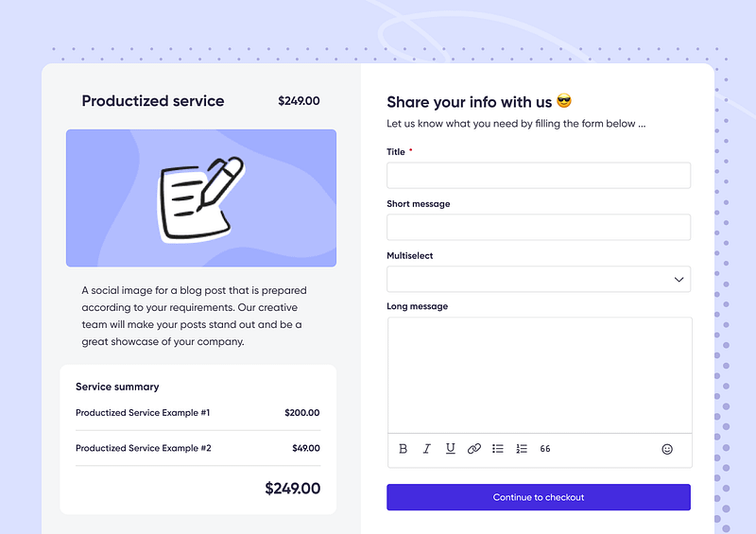756x534 pixels.
Task: Click the notepad and pen product image
Action: pyautogui.click(x=201, y=198)
